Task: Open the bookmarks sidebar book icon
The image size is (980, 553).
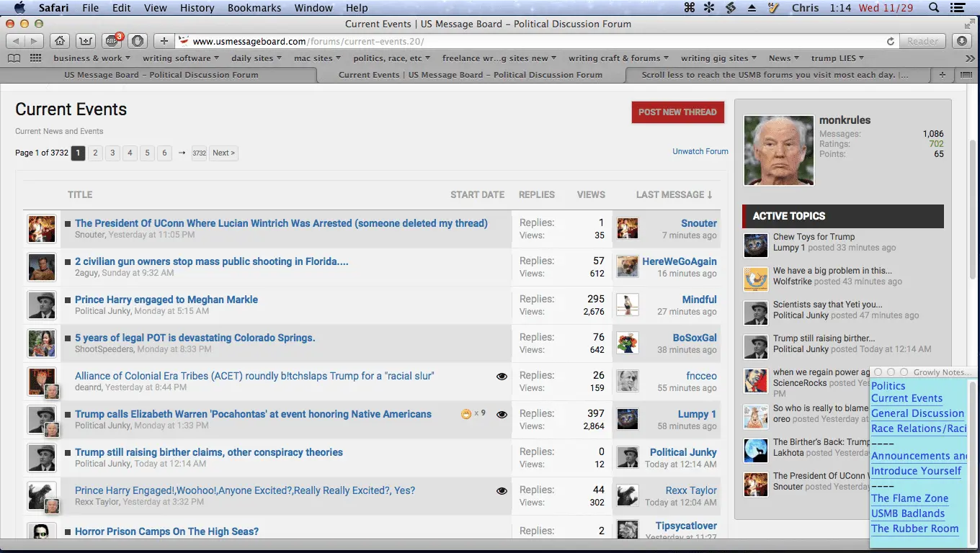Action: 14,58
